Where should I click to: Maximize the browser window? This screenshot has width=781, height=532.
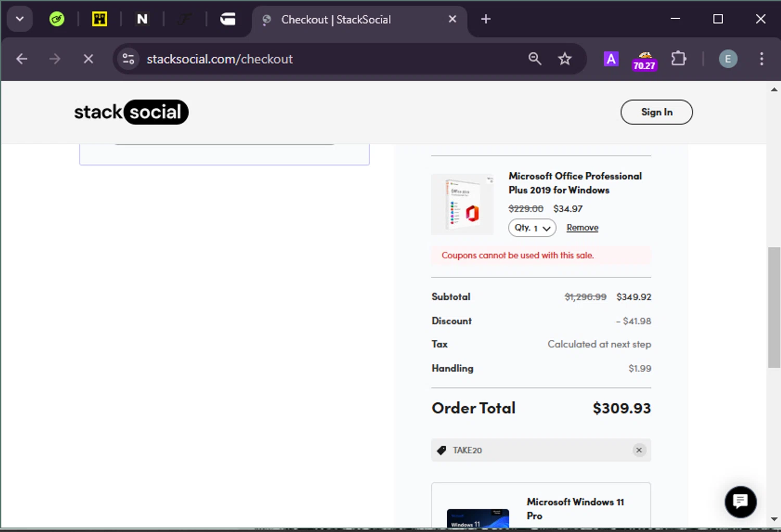(718, 19)
